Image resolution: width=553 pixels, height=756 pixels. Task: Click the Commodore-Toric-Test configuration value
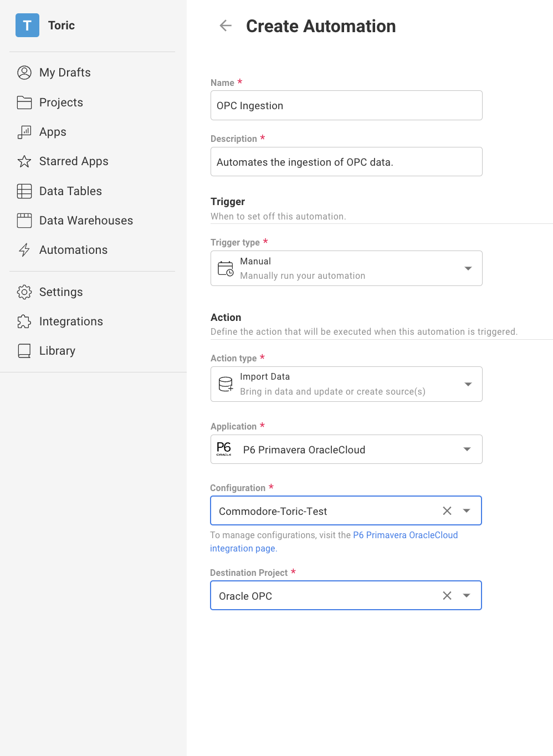tap(273, 511)
